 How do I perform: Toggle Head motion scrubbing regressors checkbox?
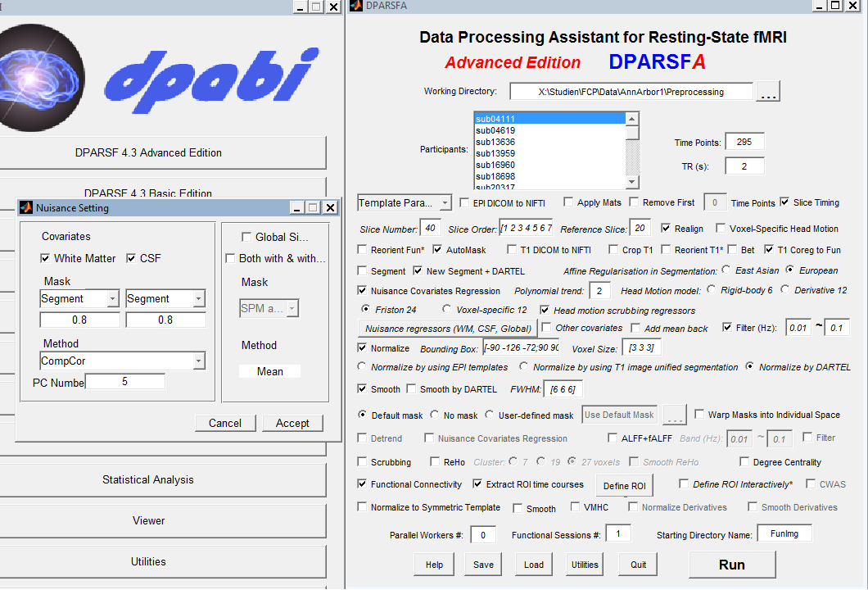pyautogui.click(x=545, y=310)
